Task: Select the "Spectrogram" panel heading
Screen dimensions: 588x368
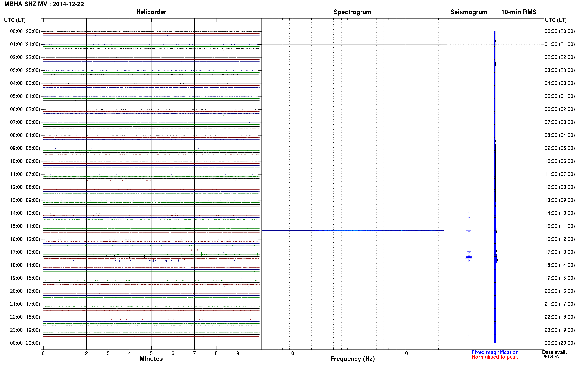Action: tap(352, 12)
